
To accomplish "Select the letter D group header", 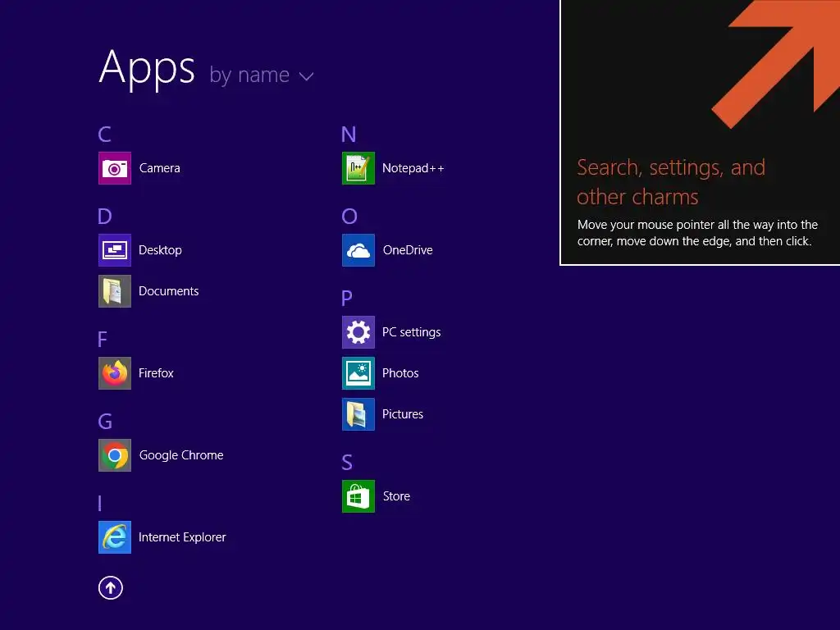I will click(x=105, y=216).
